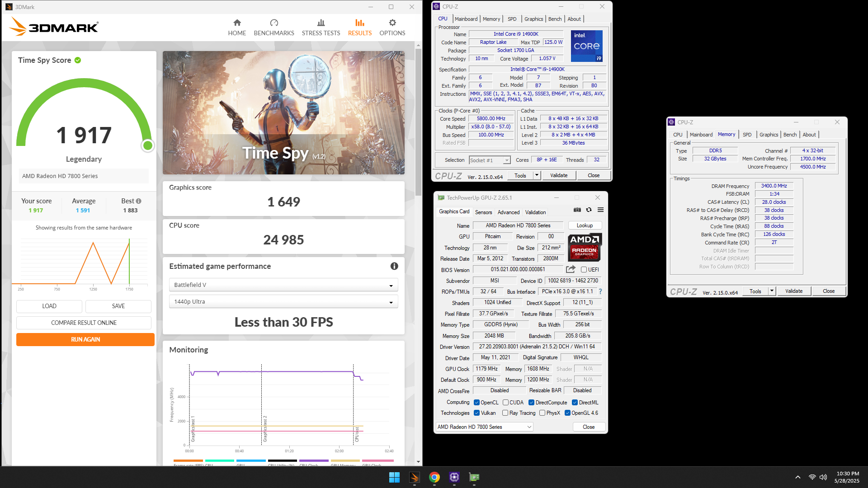
Task: Click the Name field in CPU-Z showing i9 14900K
Action: (516, 34)
